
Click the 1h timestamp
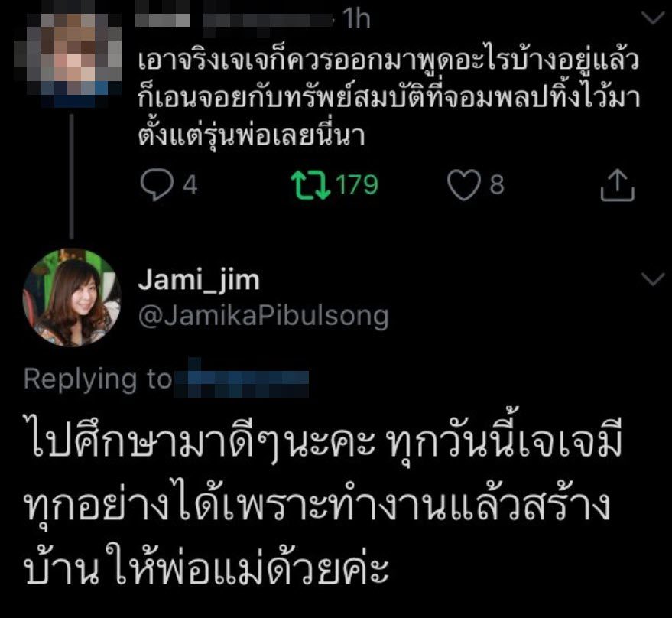pos(356,19)
